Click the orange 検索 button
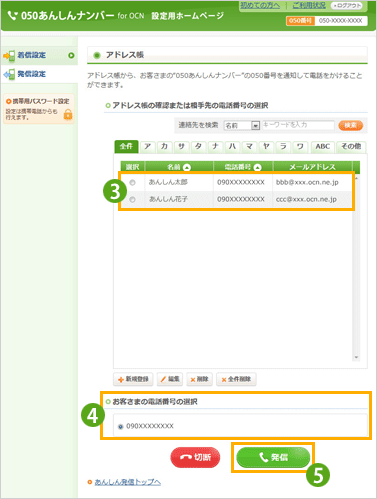 tap(350, 125)
